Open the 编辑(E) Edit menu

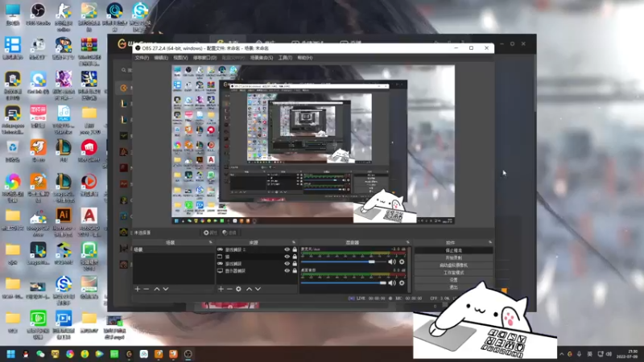point(161,58)
